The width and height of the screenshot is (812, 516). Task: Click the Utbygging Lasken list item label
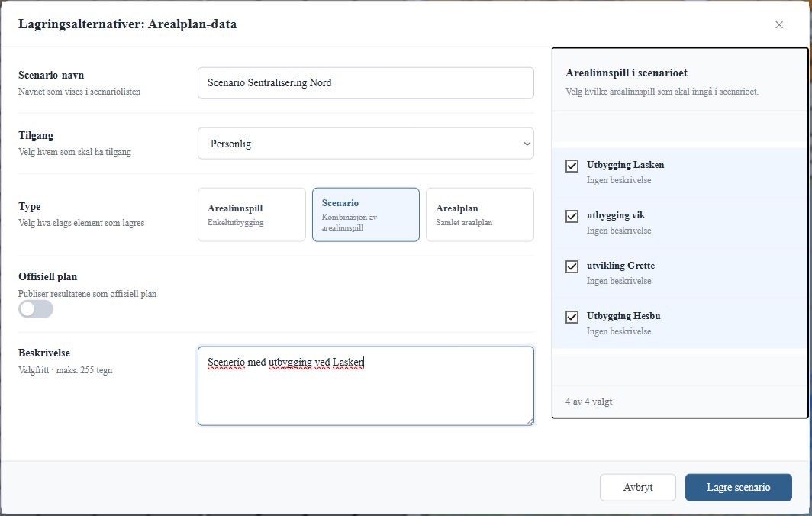click(625, 165)
